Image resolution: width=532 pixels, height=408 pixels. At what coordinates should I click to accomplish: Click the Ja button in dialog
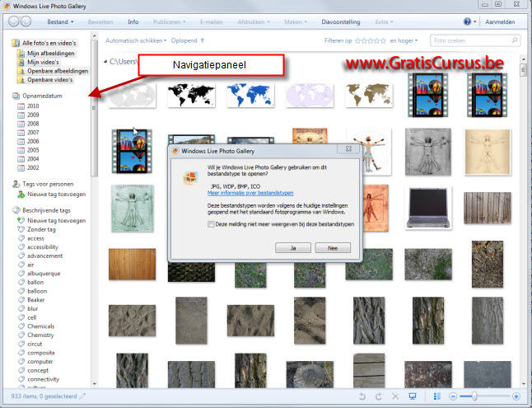[293, 248]
